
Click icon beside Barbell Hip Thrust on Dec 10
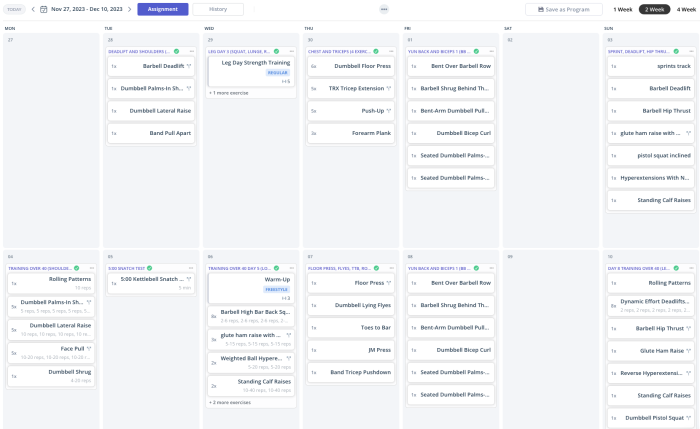point(688,329)
